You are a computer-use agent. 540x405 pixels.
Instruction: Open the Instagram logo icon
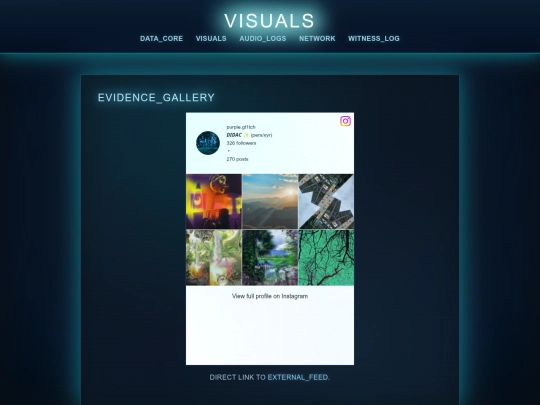click(x=345, y=121)
